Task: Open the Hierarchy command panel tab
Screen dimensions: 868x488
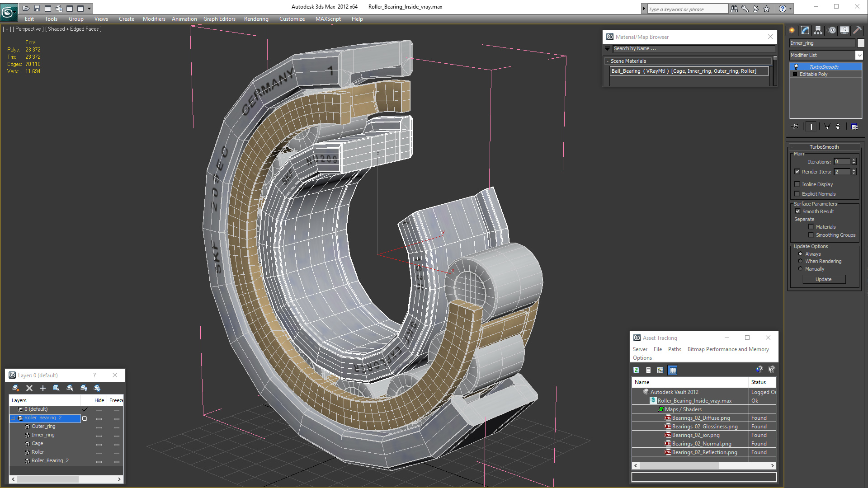Action: pyautogui.click(x=818, y=30)
